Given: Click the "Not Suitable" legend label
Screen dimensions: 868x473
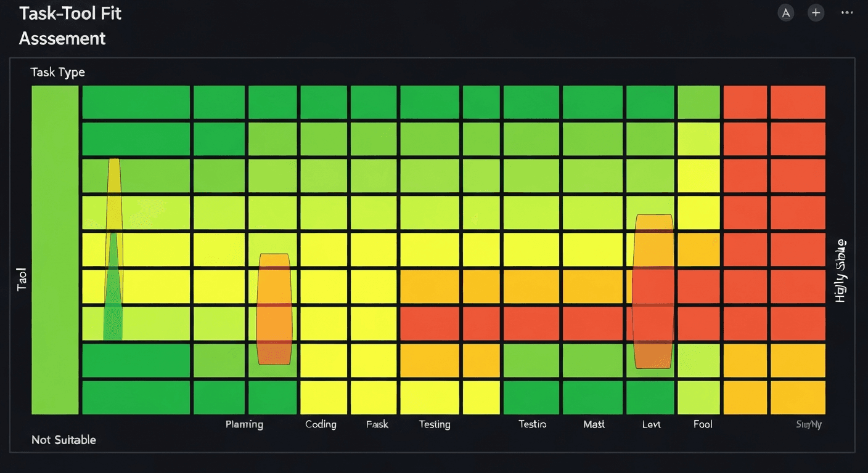Looking at the screenshot, I should (63, 440).
